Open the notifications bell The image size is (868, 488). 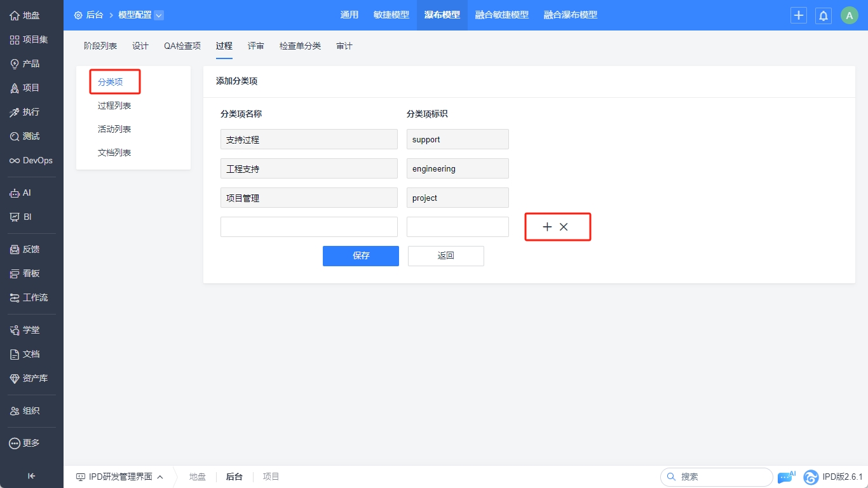point(824,15)
